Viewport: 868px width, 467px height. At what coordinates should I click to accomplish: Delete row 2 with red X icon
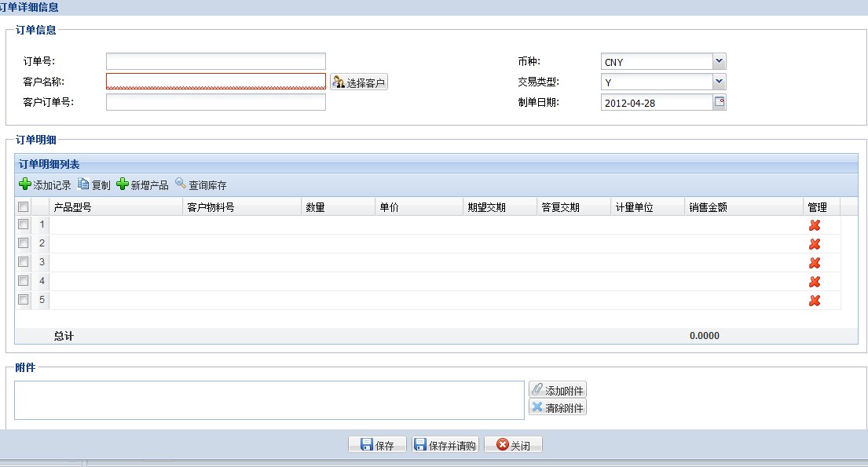(x=815, y=244)
